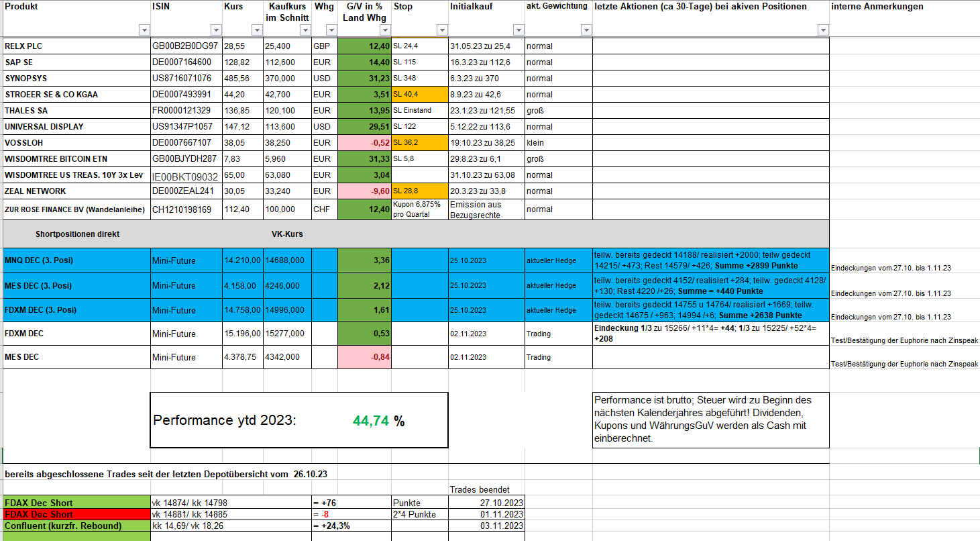This screenshot has width=980, height=541.
Task: Open the Initialkauf column filter dropdown
Action: (518, 30)
